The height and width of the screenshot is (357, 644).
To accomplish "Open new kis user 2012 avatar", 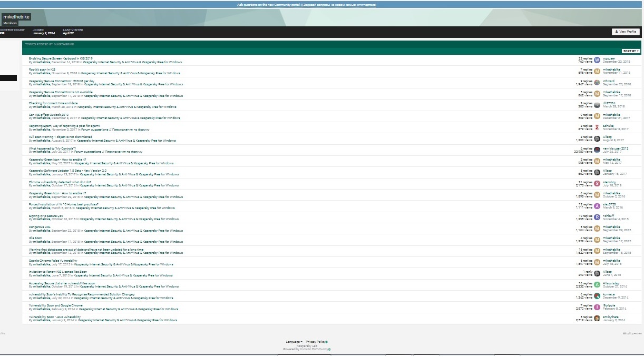I will click(x=597, y=150).
